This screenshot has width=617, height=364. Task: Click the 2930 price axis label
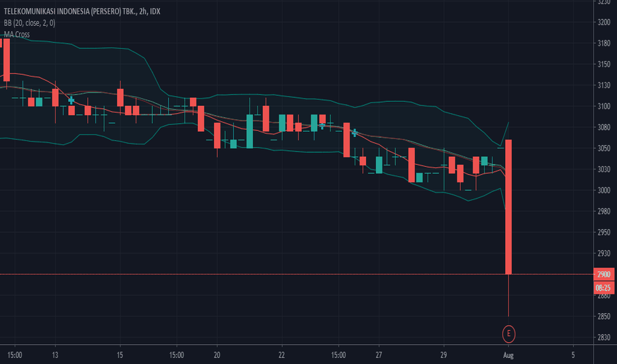(x=604, y=253)
